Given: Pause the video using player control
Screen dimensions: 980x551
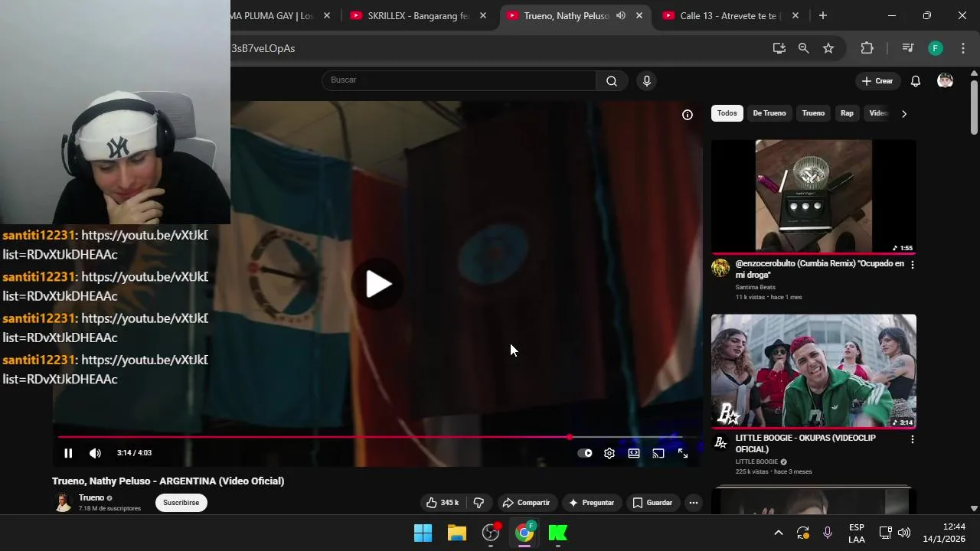Looking at the screenshot, I should [x=68, y=453].
